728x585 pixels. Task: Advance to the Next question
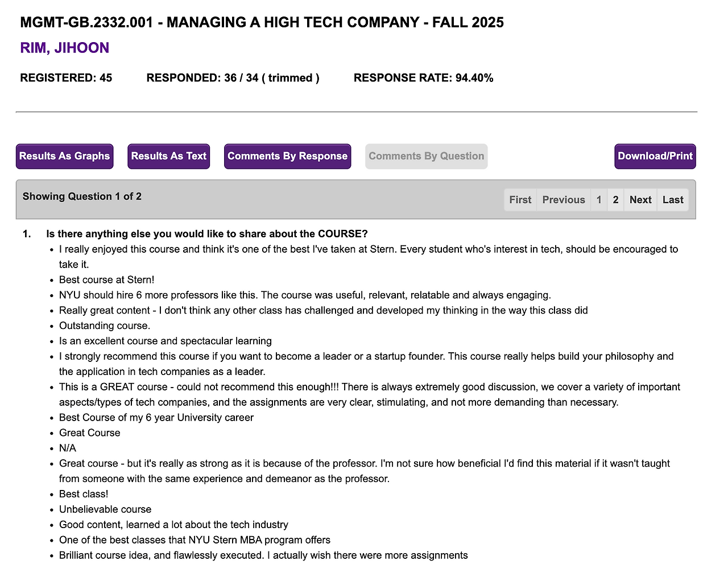click(640, 200)
